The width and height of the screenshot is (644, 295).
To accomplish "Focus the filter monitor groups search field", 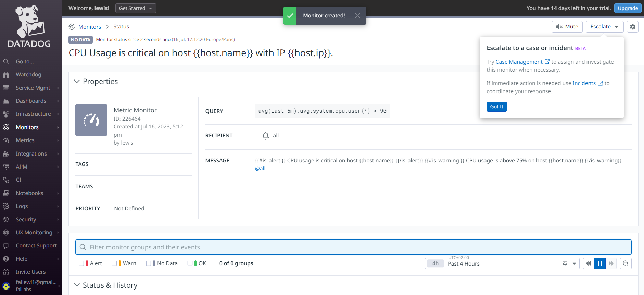I will pyautogui.click(x=353, y=247).
